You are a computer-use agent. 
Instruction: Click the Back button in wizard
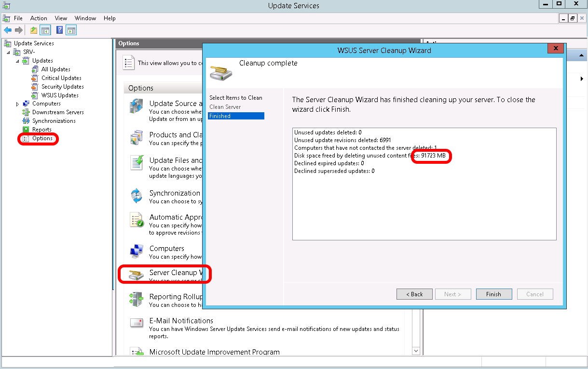click(x=414, y=294)
